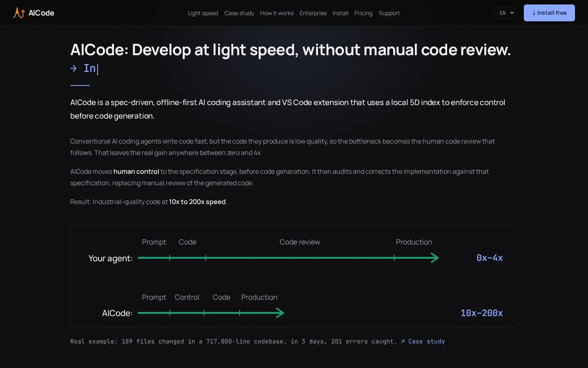Click the AICode brand name in the header
This screenshot has width=588, height=368.
41,13
